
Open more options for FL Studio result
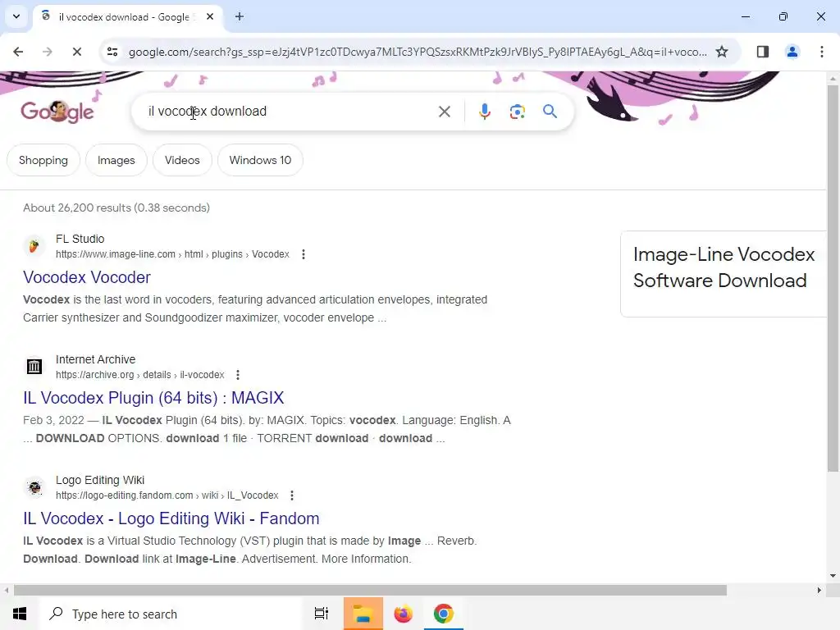[x=304, y=254]
